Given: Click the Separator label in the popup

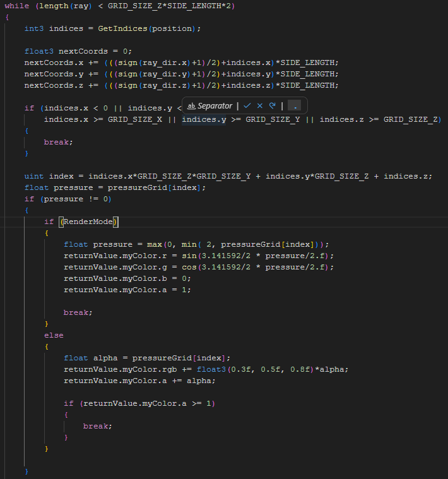Looking at the screenshot, I should (215, 106).
